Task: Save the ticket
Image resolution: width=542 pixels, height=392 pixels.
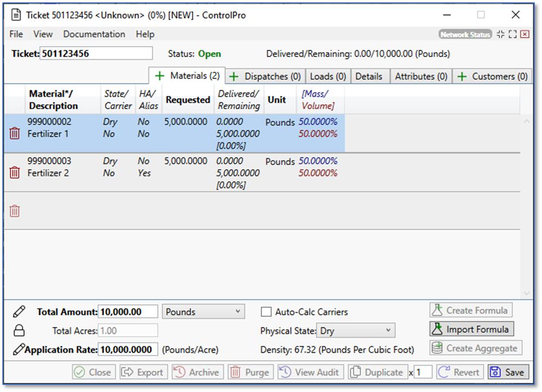Action: [508, 372]
